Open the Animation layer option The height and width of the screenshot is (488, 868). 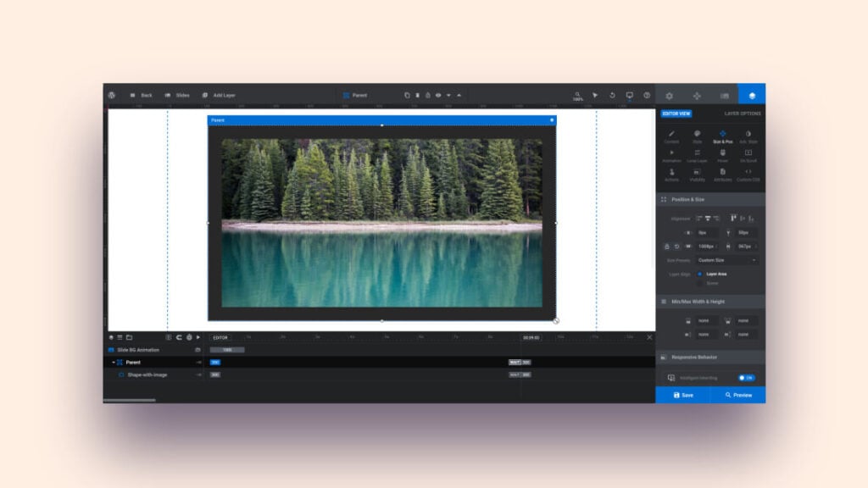[671, 155]
